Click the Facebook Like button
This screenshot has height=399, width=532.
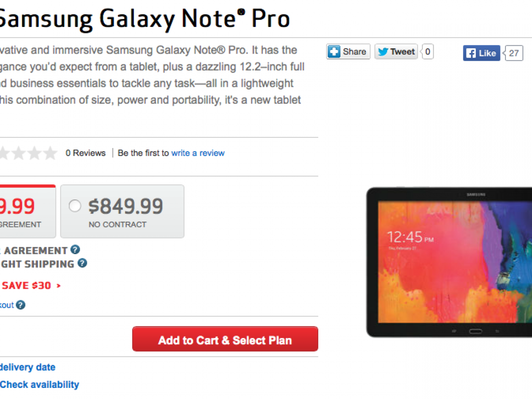pyautogui.click(x=481, y=53)
